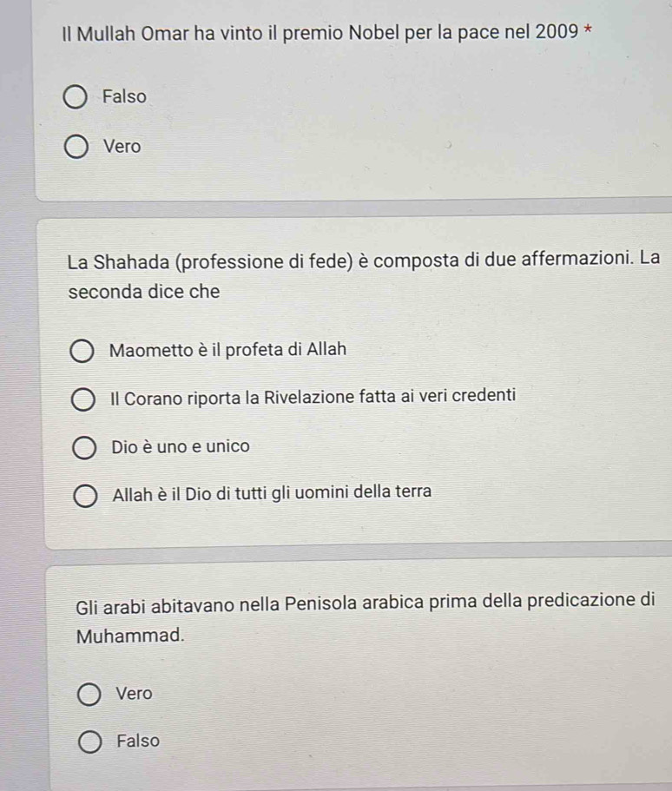Click the Shahada question title text
The height and width of the screenshot is (791, 672).
[x=364, y=275]
